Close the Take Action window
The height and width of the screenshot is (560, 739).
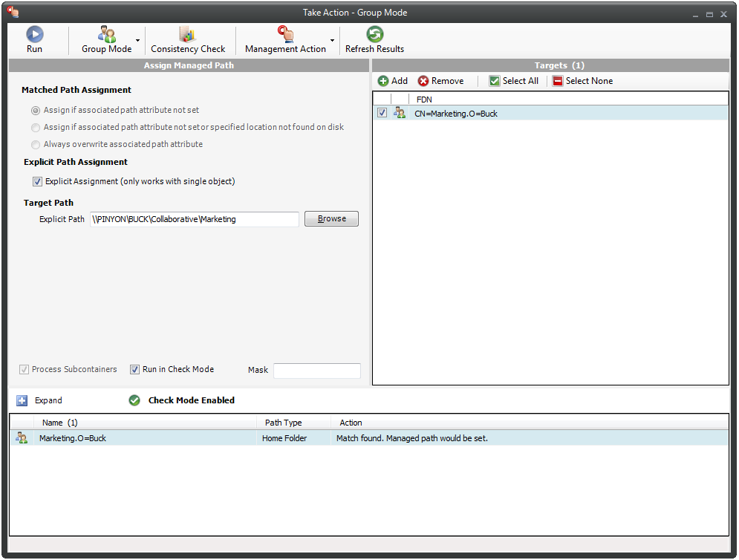723,15
